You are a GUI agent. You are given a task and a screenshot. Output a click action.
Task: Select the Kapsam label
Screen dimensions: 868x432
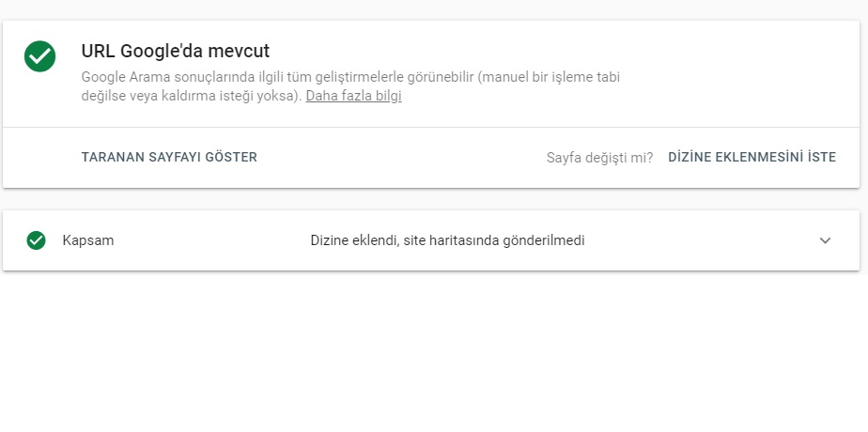(x=88, y=240)
